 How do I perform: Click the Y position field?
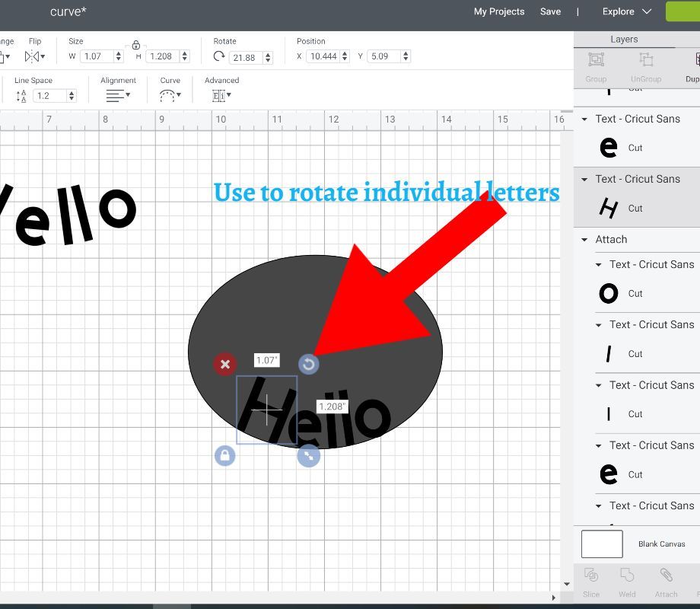[x=384, y=56]
